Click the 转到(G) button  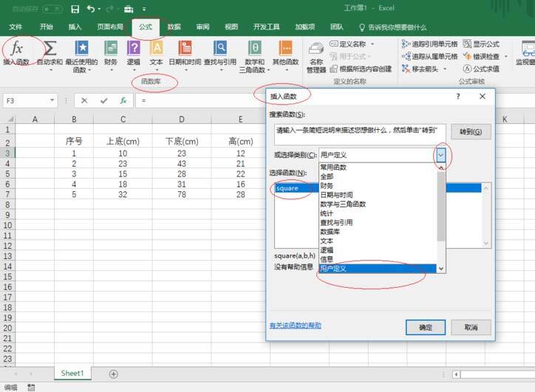(470, 131)
